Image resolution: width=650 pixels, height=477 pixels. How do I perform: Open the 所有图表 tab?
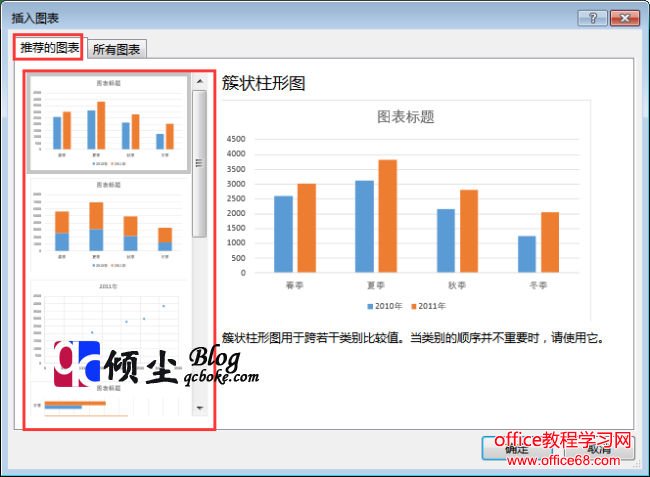coord(116,49)
